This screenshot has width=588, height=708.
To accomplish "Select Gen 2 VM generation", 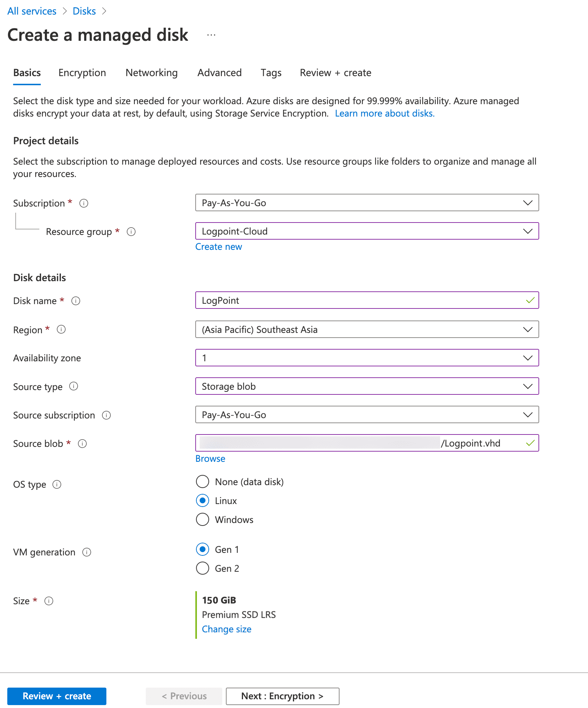I will click(202, 568).
